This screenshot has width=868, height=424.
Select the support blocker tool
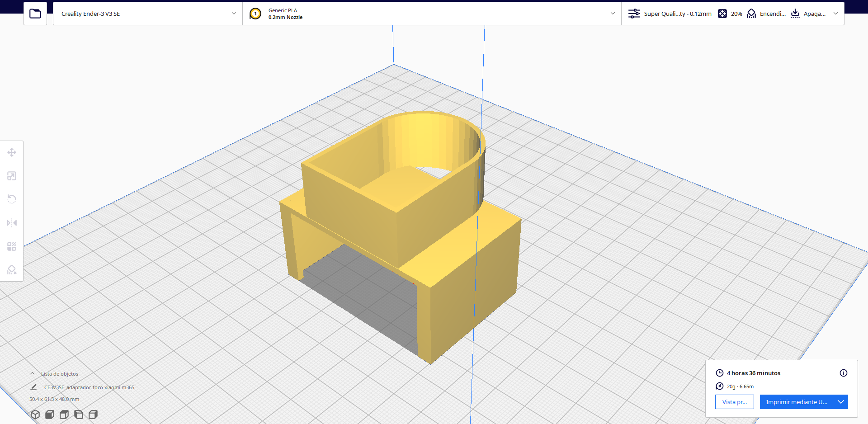(x=12, y=270)
